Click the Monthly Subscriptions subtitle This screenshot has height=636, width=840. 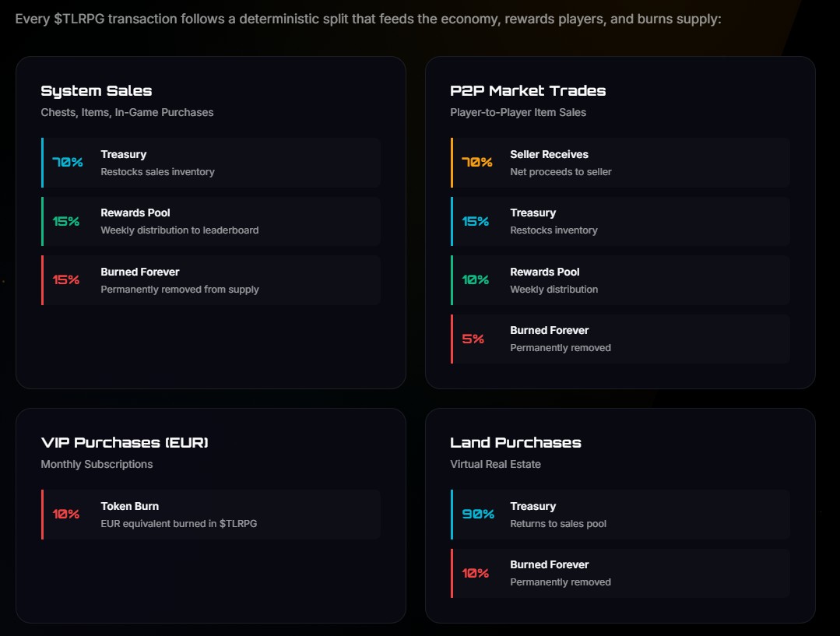pyautogui.click(x=97, y=464)
